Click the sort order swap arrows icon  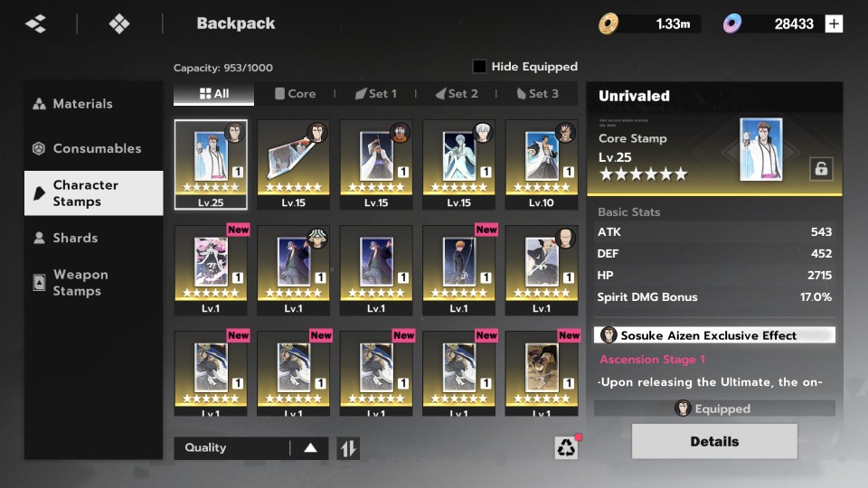click(x=348, y=448)
